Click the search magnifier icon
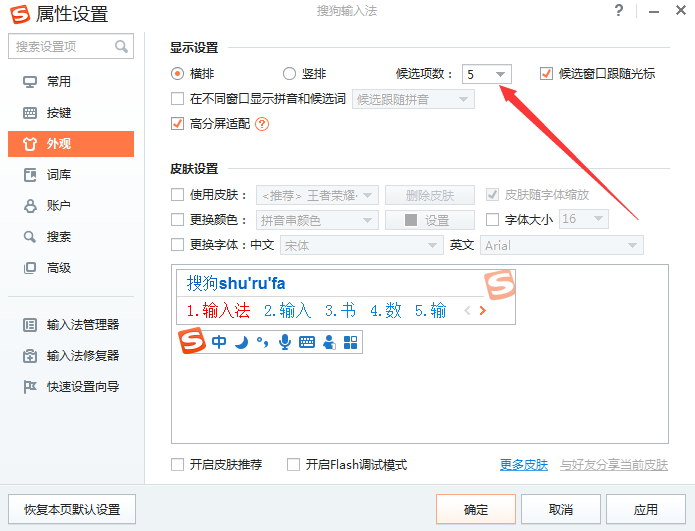 click(121, 46)
